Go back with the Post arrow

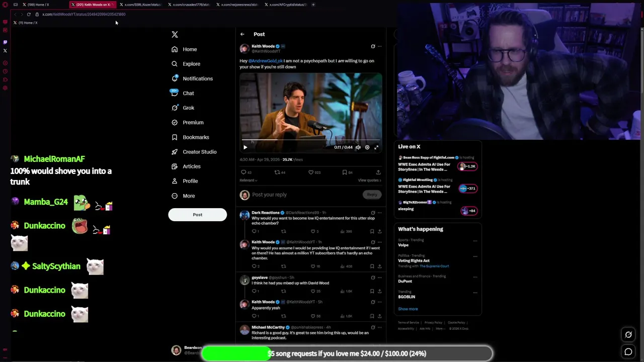point(242,34)
